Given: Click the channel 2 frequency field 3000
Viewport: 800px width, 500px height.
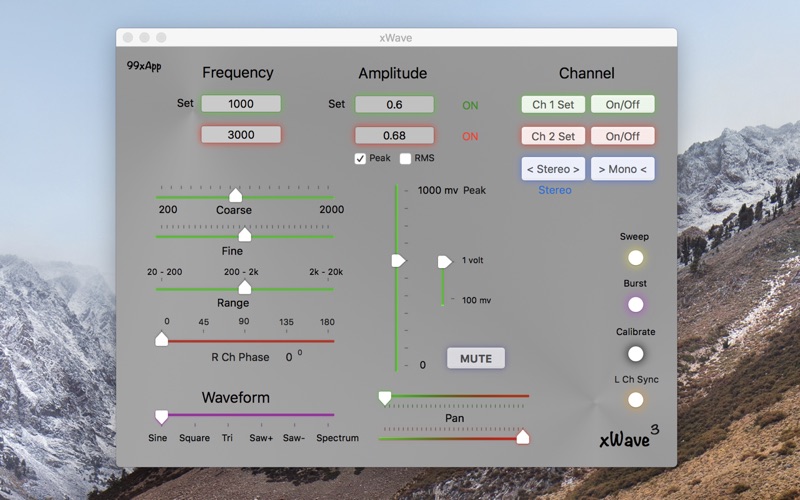Looking at the screenshot, I should 241,135.
